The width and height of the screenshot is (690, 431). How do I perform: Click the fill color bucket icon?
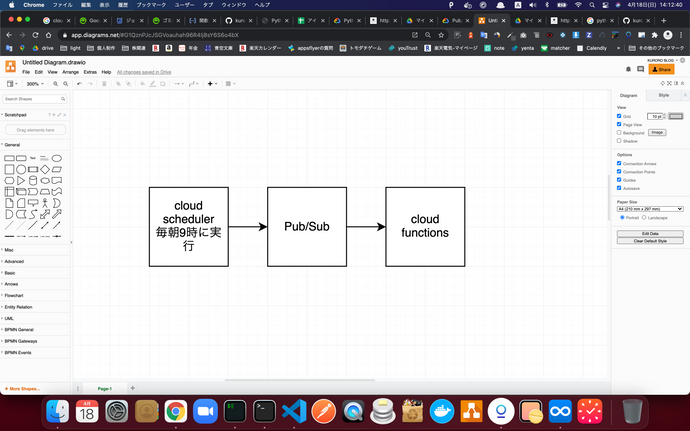pos(143,84)
